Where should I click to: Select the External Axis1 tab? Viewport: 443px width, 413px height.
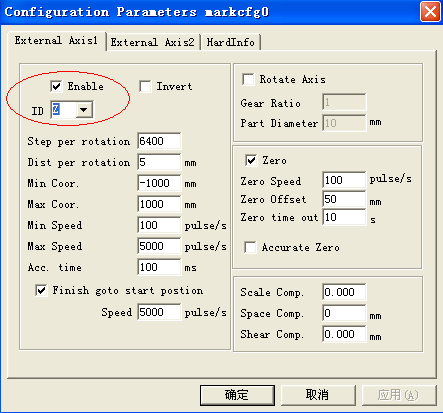click(x=56, y=41)
